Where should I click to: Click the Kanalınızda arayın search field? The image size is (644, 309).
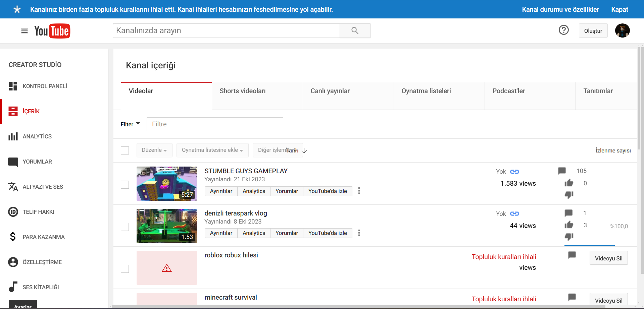pos(226,30)
